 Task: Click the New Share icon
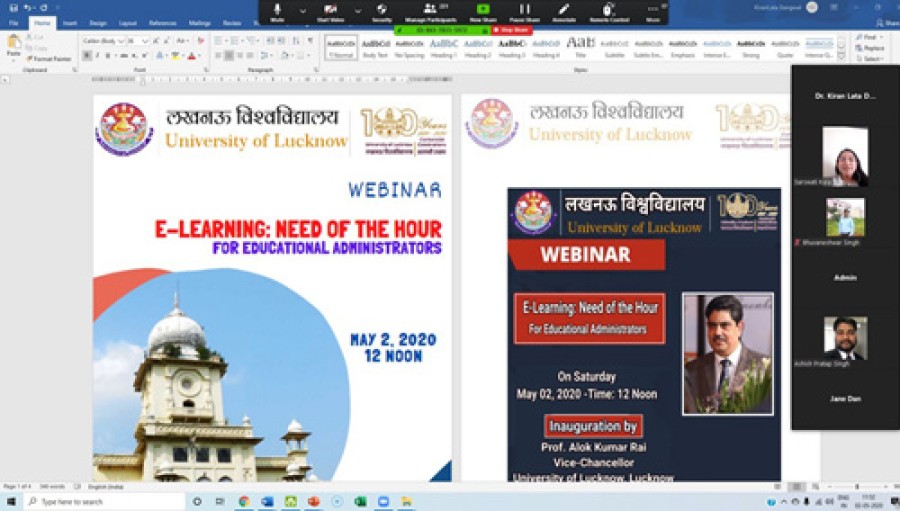[483, 10]
